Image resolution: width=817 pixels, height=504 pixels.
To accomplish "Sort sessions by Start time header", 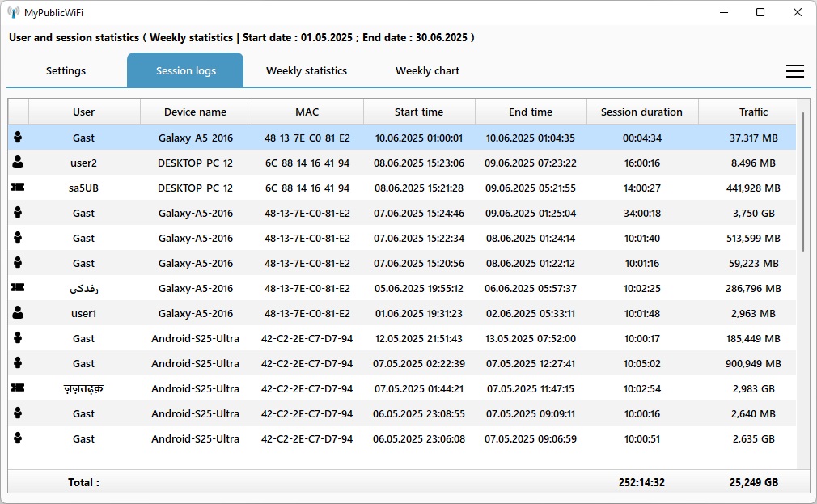I will point(419,112).
